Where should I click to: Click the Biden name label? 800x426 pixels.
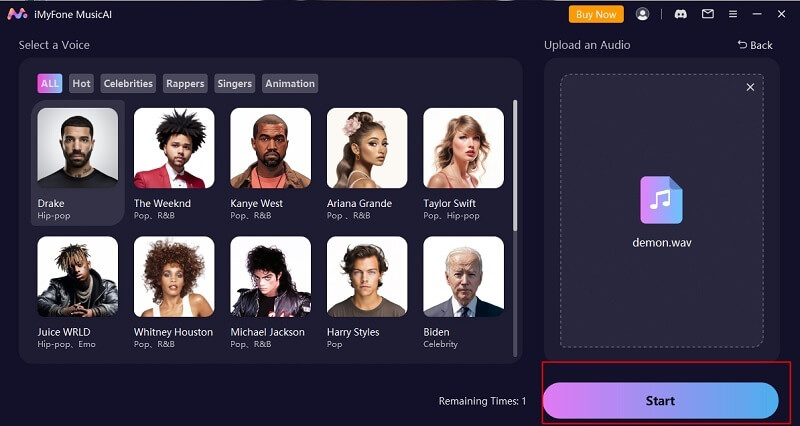click(436, 332)
